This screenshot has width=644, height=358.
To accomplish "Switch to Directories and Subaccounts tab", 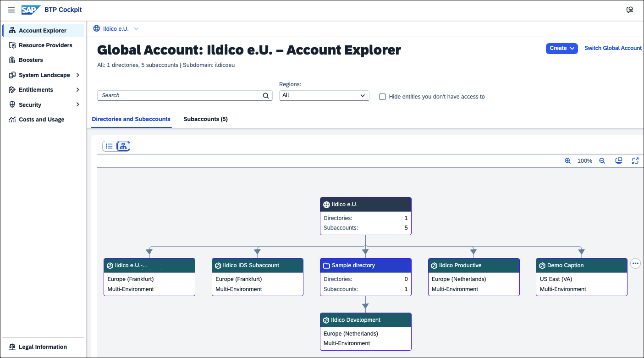I will 131,119.
